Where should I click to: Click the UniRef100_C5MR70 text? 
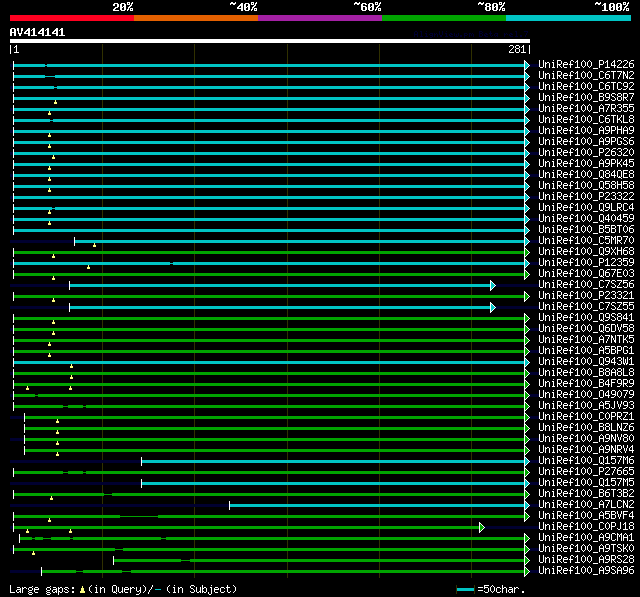tap(586, 241)
